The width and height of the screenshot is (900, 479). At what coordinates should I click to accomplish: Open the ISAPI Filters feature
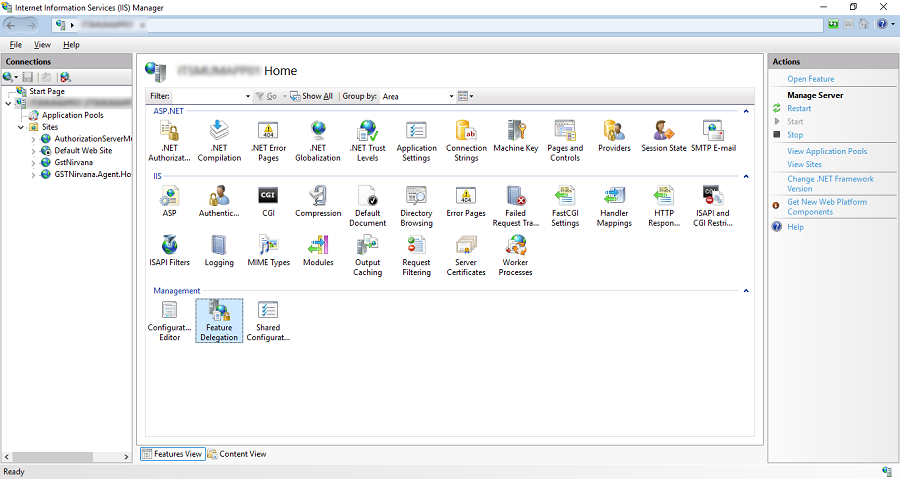tap(169, 251)
